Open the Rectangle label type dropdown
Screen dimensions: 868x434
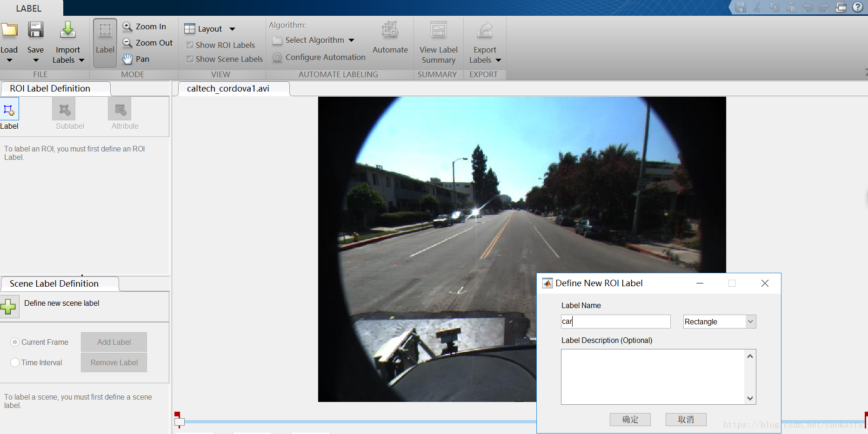[720, 322]
